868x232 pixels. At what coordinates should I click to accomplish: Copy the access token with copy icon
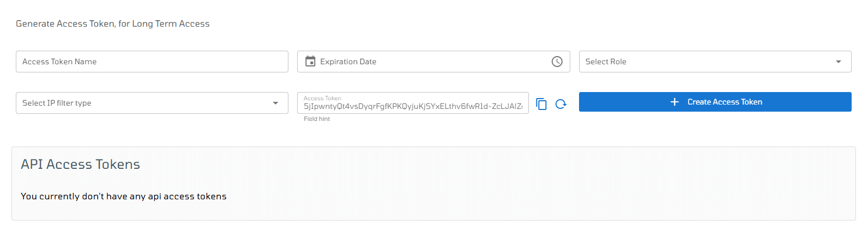pyautogui.click(x=541, y=104)
